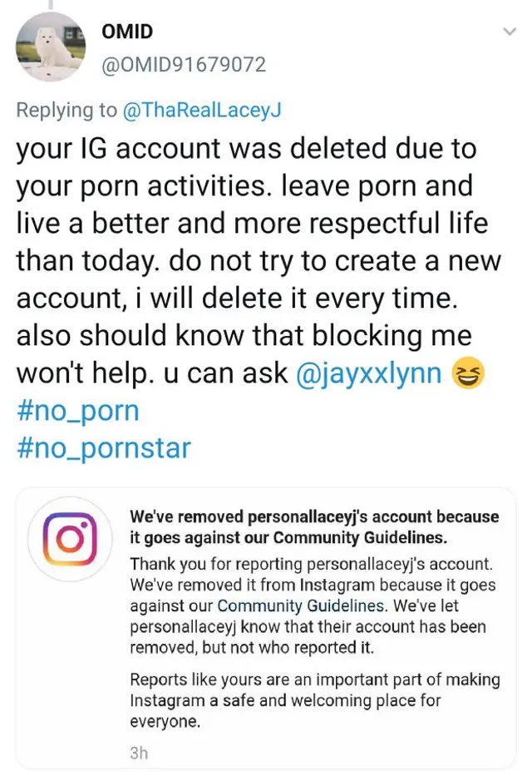The width and height of the screenshot is (532, 776).
Task: Select the tweet text starting "your IG account"
Action: [x=246, y=150]
